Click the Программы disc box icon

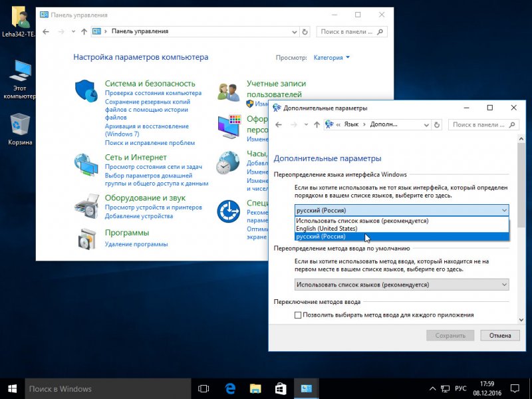(x=86, y=239)
